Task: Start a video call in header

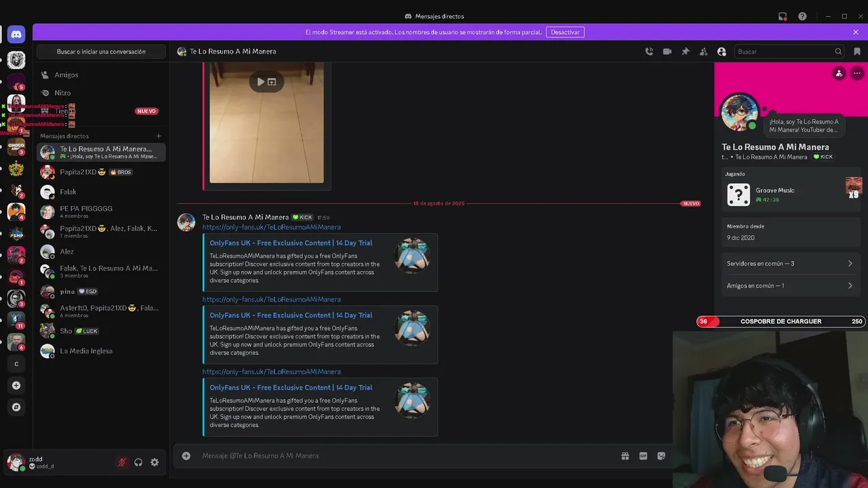Action: coord(667,52)
